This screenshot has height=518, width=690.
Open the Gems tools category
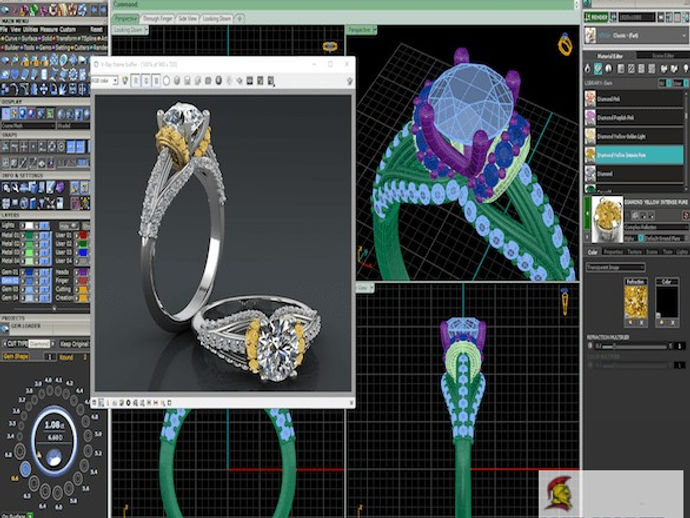click(45, 48)
